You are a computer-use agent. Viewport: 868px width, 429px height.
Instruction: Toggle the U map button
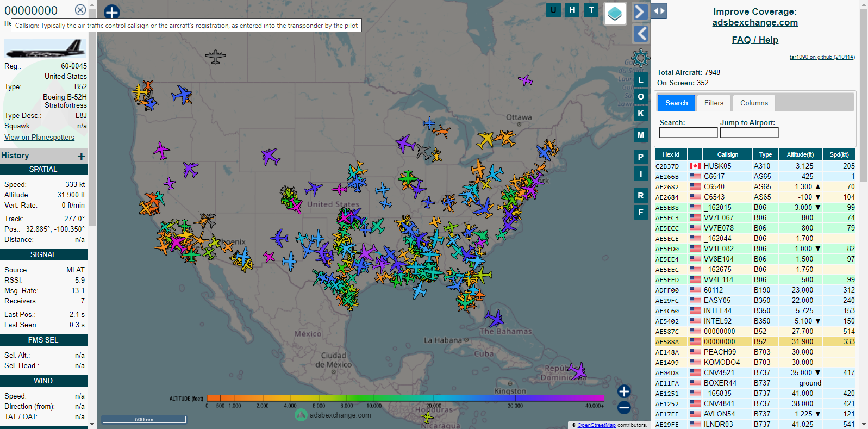[x=553, y=10]
